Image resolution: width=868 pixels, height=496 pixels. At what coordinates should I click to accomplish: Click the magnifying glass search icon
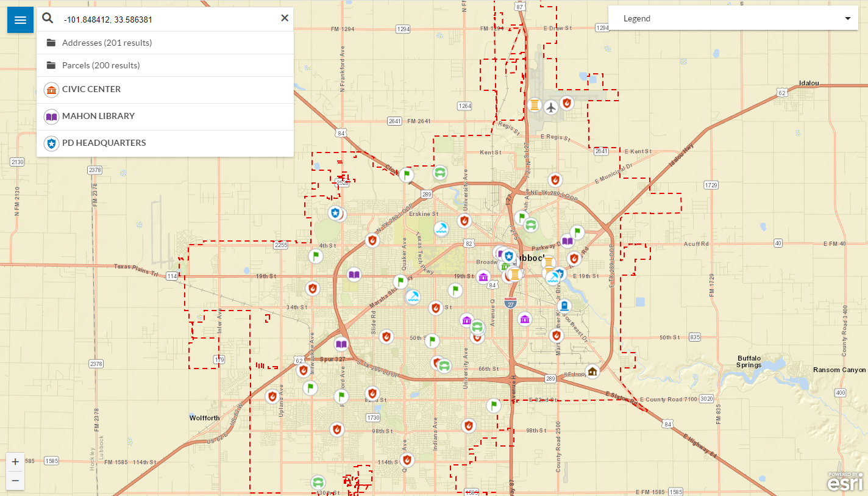click(48, 19)
